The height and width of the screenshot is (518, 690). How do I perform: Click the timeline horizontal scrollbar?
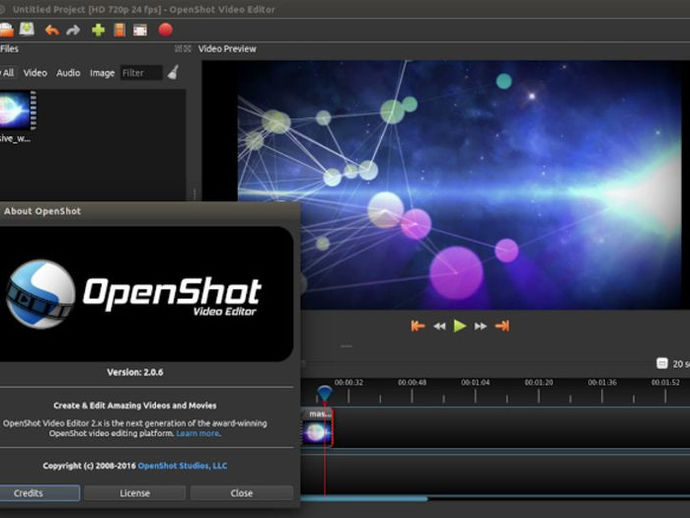tap(364, 499)
